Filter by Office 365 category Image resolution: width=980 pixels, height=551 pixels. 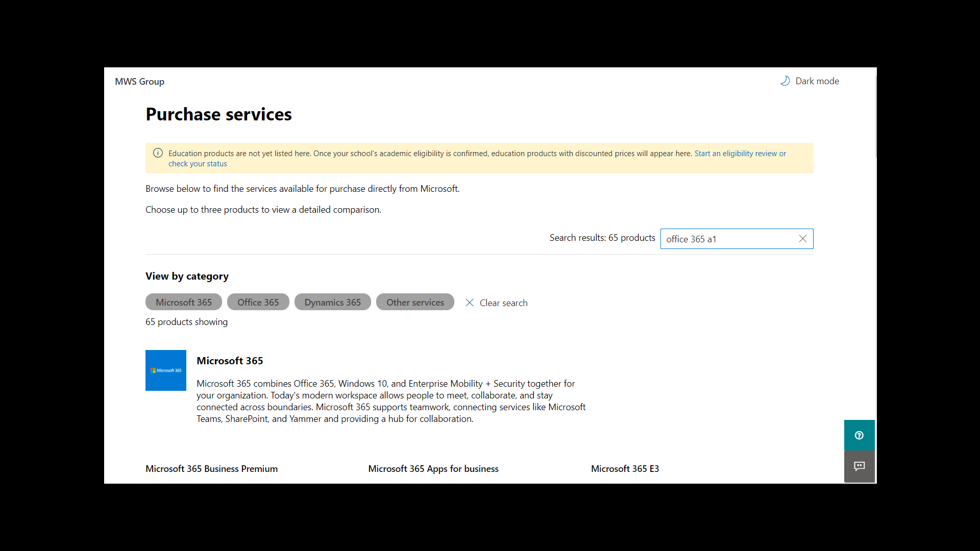tap(258, 302)
